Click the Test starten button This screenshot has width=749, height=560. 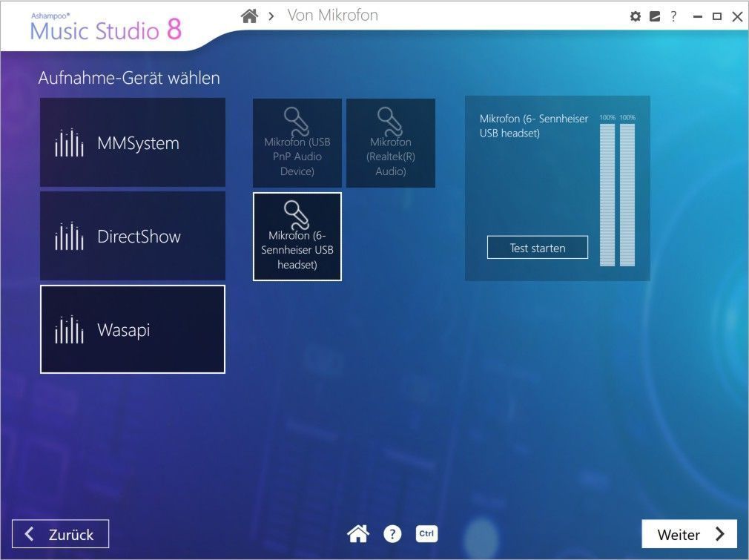[x=538, y=248]
